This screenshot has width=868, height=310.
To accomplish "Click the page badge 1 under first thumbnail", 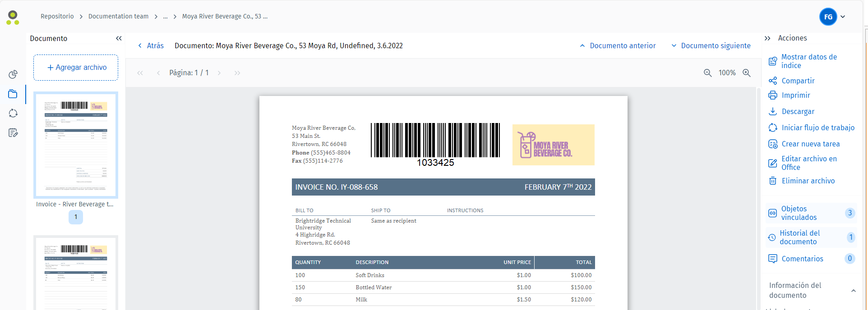I will coord(76,217).
